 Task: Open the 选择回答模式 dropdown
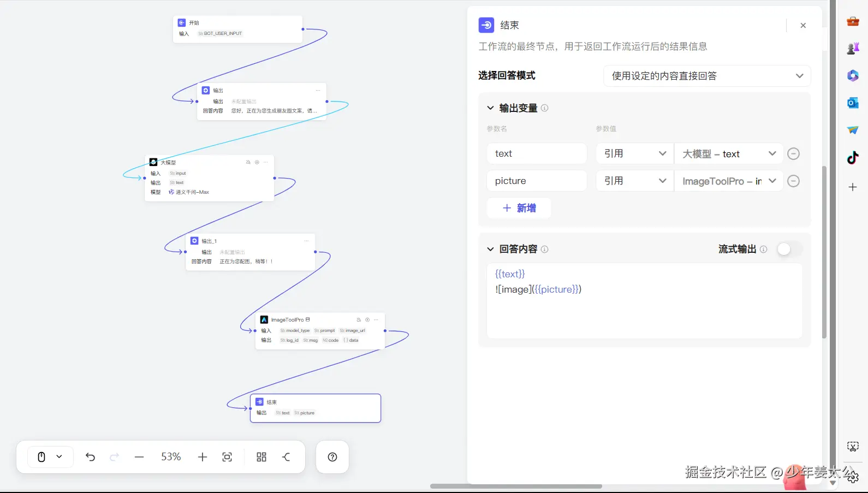(x=707, y=76)
